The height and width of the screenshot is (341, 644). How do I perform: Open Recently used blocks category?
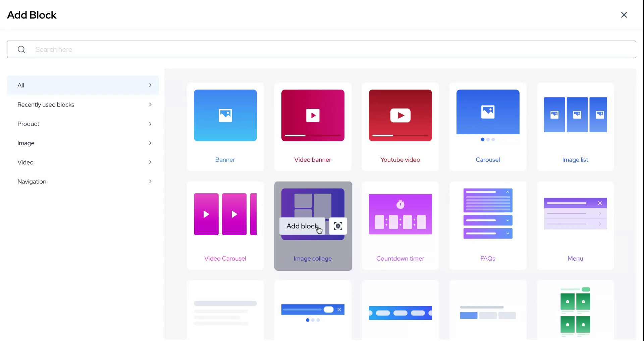pos(83,105)
